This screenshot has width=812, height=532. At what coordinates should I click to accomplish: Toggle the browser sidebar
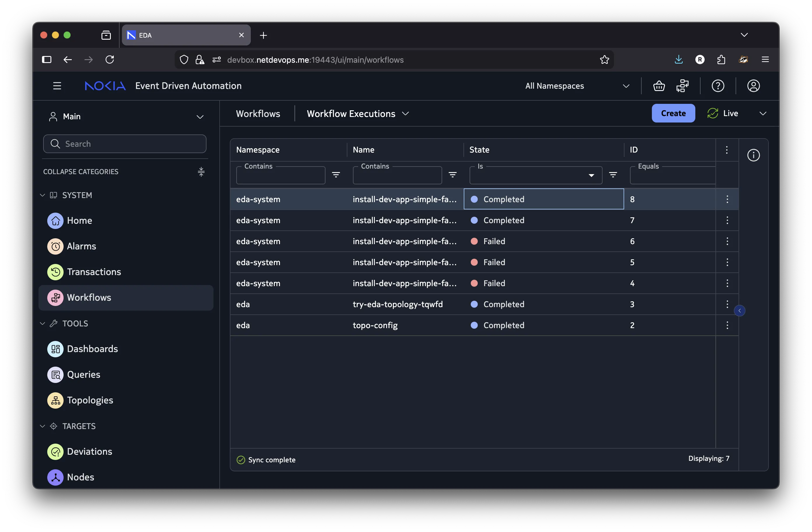point(47,60)
